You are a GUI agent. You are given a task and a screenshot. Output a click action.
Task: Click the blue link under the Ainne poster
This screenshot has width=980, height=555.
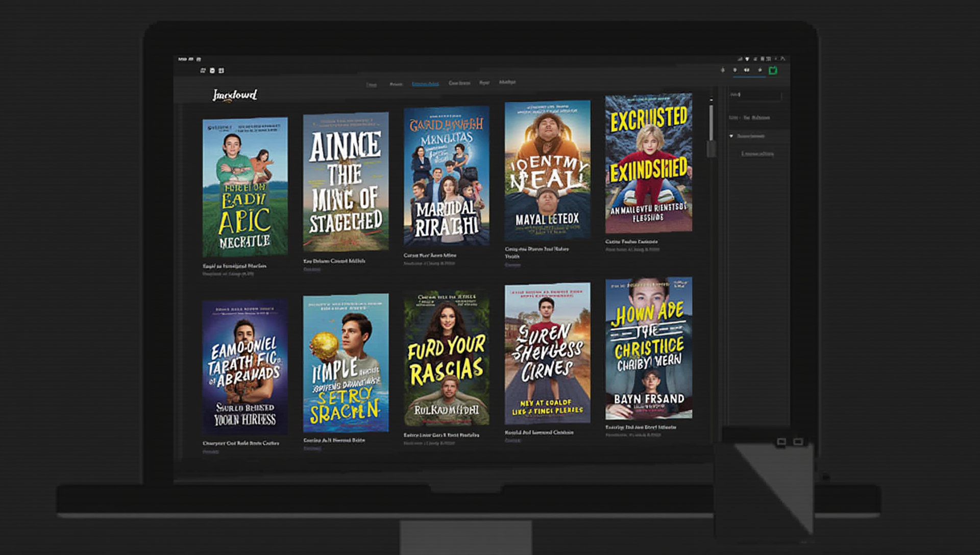click(x=312, y=269)
